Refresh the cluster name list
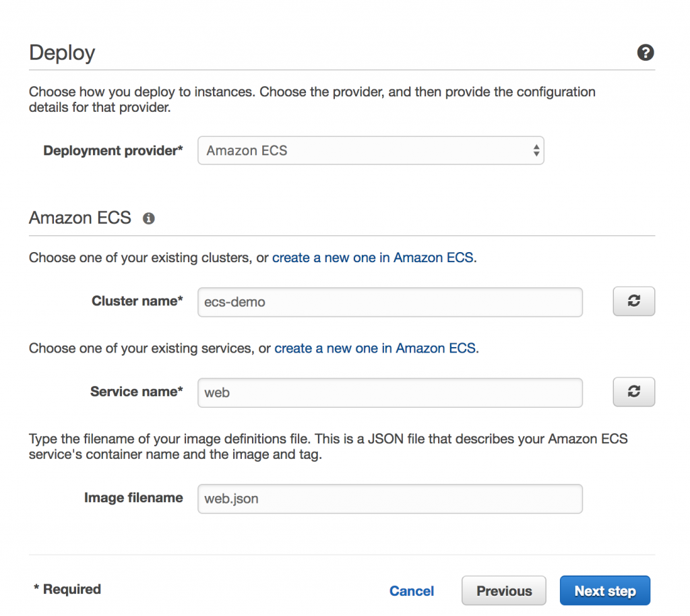Image resolution: width=690 pixels, height=616 pixels. click(x=633, y=301)
